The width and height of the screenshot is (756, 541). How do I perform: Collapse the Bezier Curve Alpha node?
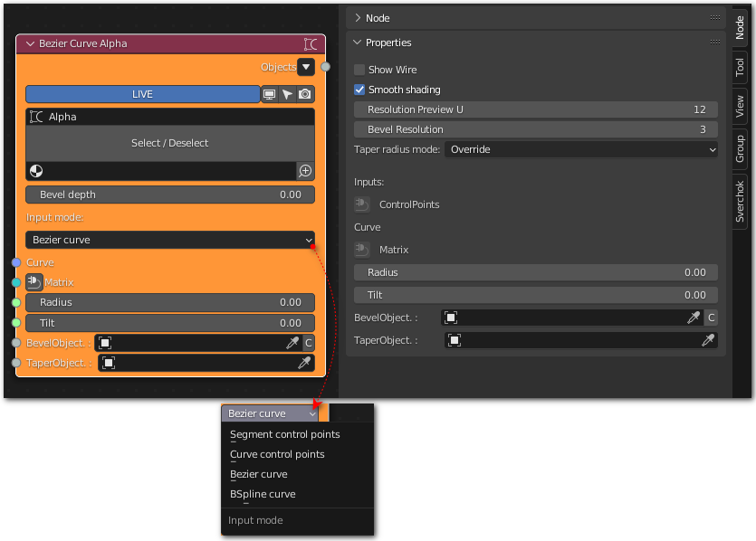[x=31, y=43]
